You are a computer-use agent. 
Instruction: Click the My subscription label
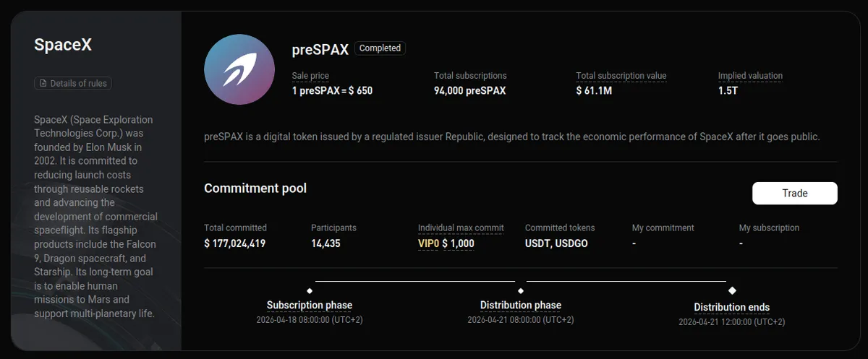click(x=769, y=228)
